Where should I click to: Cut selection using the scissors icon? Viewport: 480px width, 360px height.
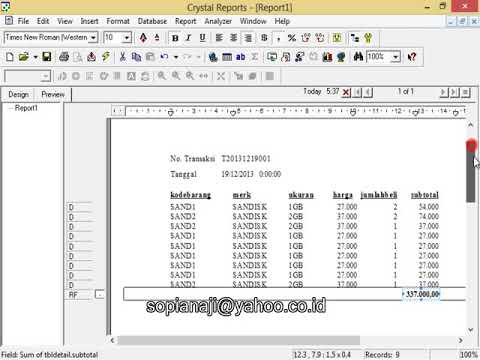click(x=122, y=57)
